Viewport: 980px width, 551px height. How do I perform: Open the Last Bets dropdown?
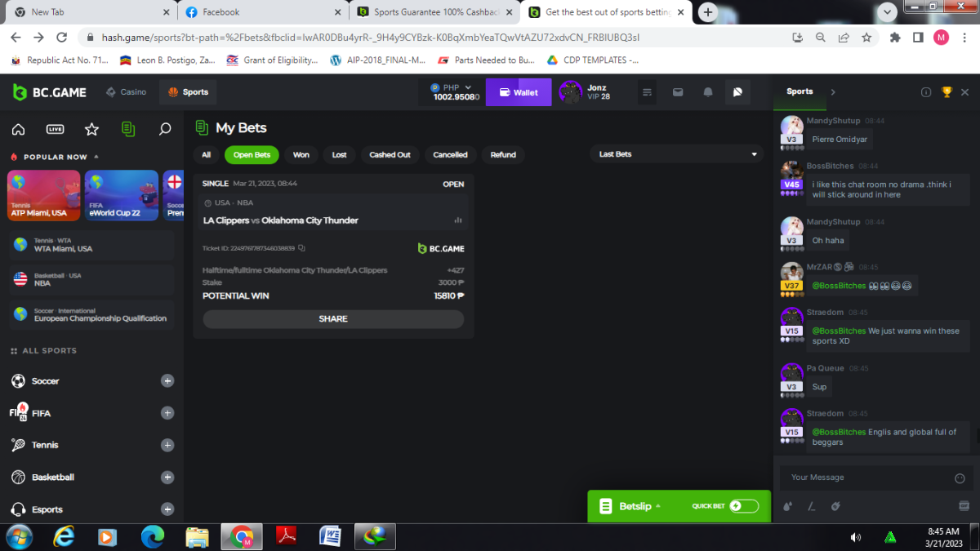[x=676, y=154]
